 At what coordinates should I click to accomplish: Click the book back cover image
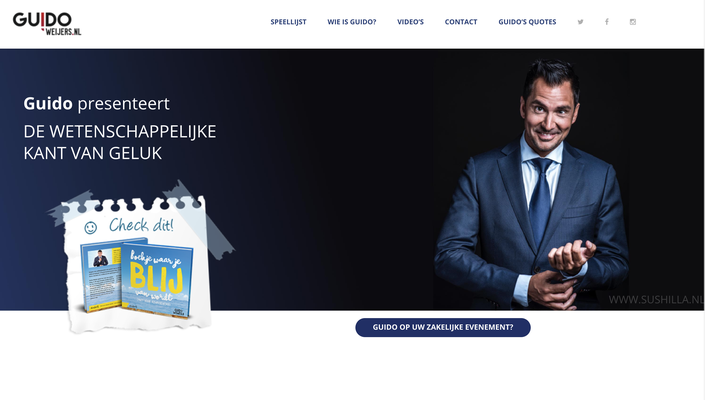(x=102, y=278)
